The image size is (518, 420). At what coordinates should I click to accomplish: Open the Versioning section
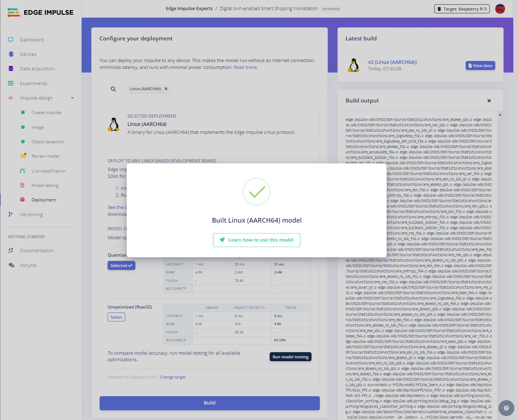pyautogui.click(x=31, y=214)
